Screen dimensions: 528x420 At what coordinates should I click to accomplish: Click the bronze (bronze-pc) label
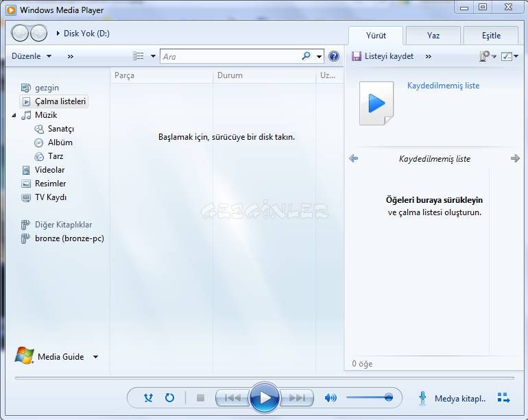click(x=69, y=238)
